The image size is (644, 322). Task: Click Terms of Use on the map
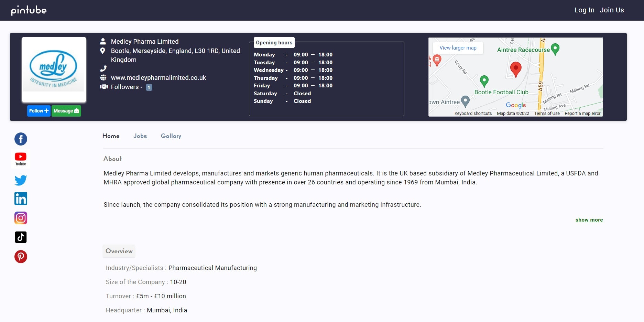[547, 114]
